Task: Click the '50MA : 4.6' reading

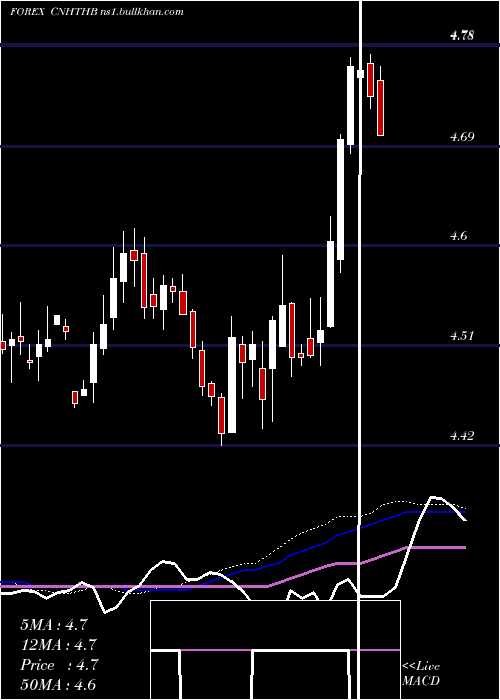Action: point(58,685)
